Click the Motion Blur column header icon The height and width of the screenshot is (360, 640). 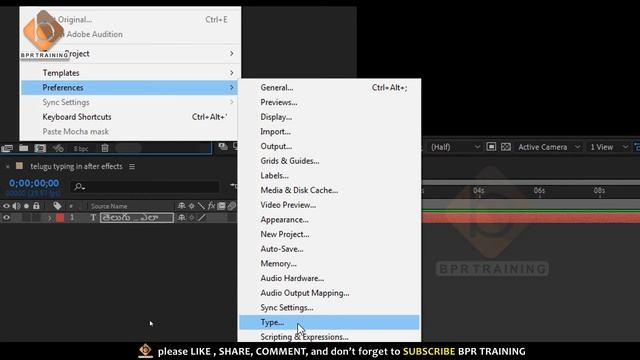click(x=231, y=206)
